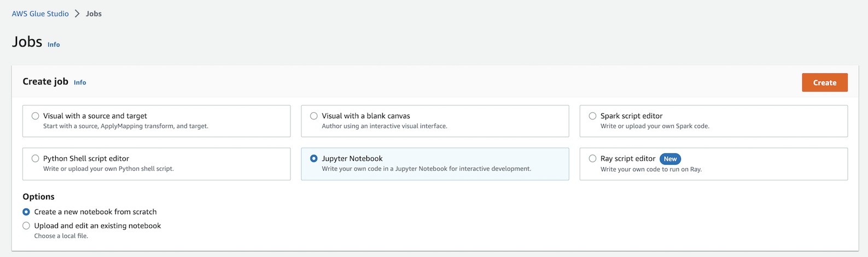The image size is (868, 257).
Task: Click the Visual with a blank canvas tile description
Action: coord(385,126)
